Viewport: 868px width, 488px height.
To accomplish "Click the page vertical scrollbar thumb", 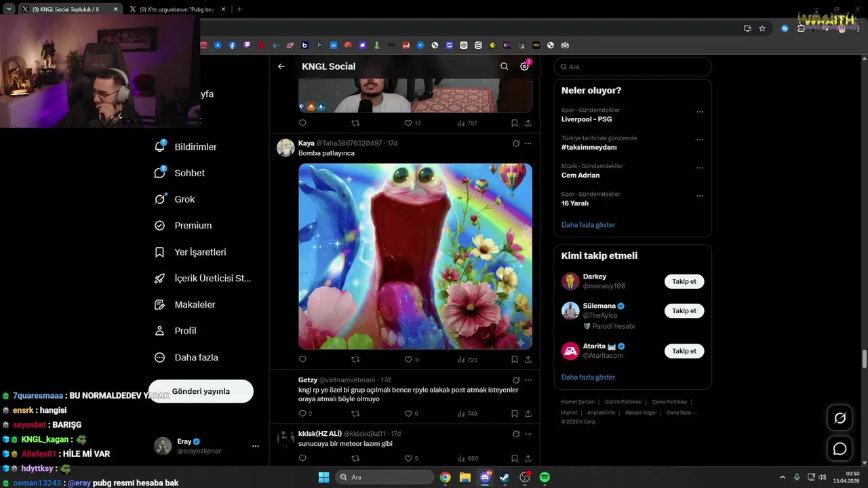I will [x=865, y=359].
